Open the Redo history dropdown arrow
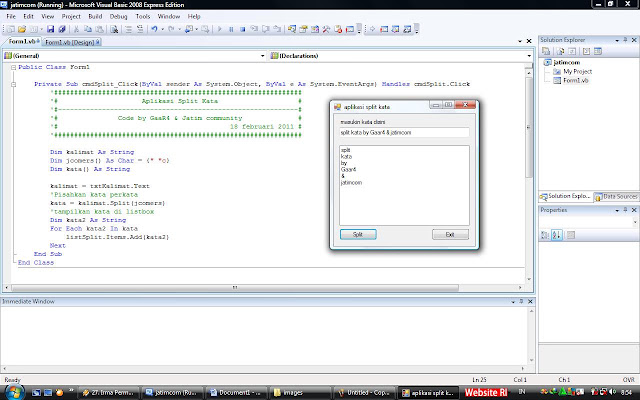Screen dimensions: 640x400 [x=180, y=29]
